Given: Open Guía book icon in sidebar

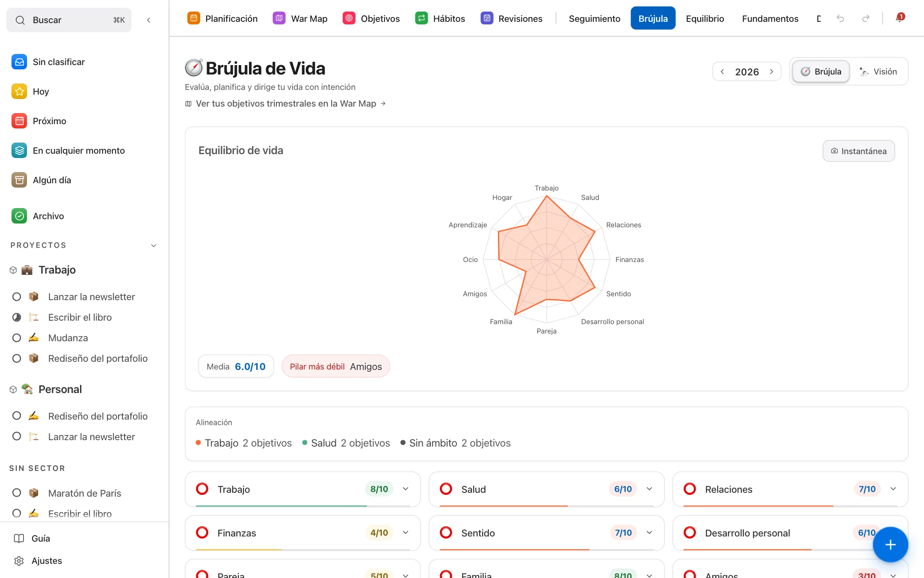Looking at the screenshot, I should click(19, 539).
